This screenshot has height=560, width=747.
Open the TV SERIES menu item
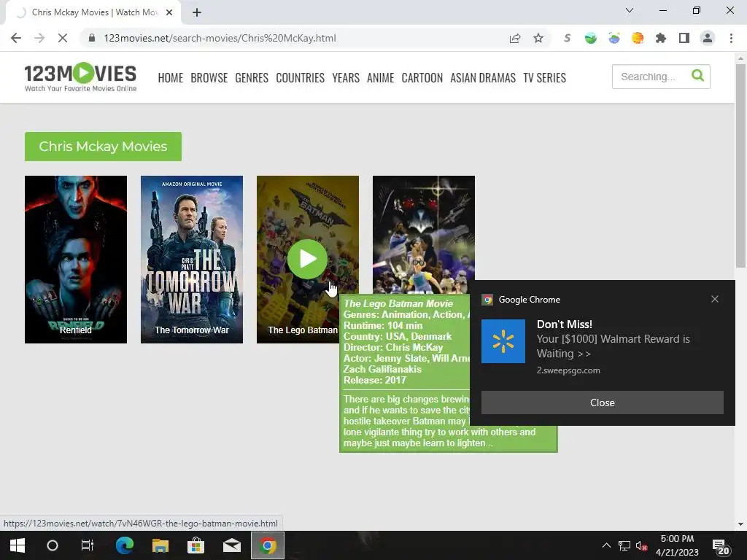[544, 77]
